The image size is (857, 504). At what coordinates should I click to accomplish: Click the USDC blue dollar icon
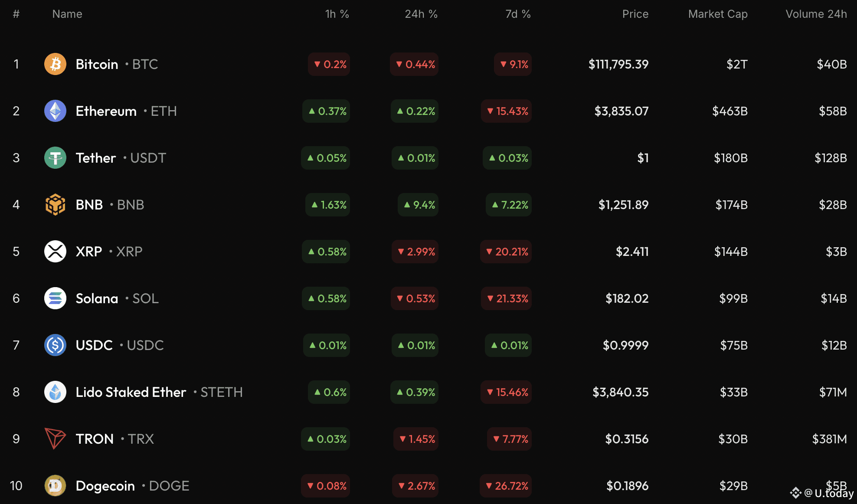pyautogui.click(x=55, y=345)
